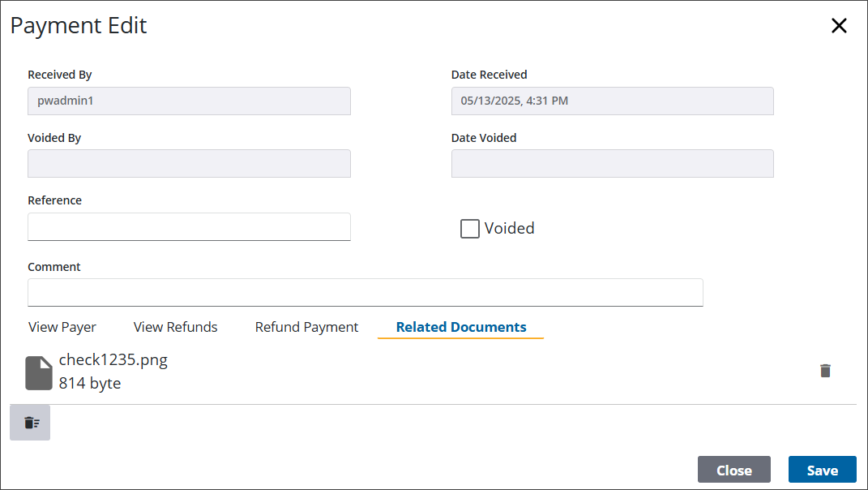Click the delete-all documents list icon
Image resolution: width=868 pixels, height=490 pixels.
(x=30, y=423)
